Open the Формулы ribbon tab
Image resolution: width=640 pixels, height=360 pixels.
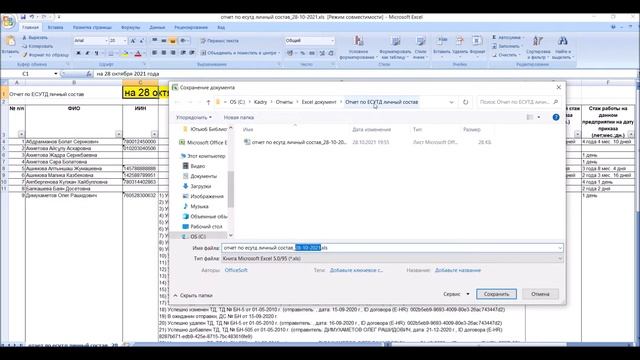(131, 27)
